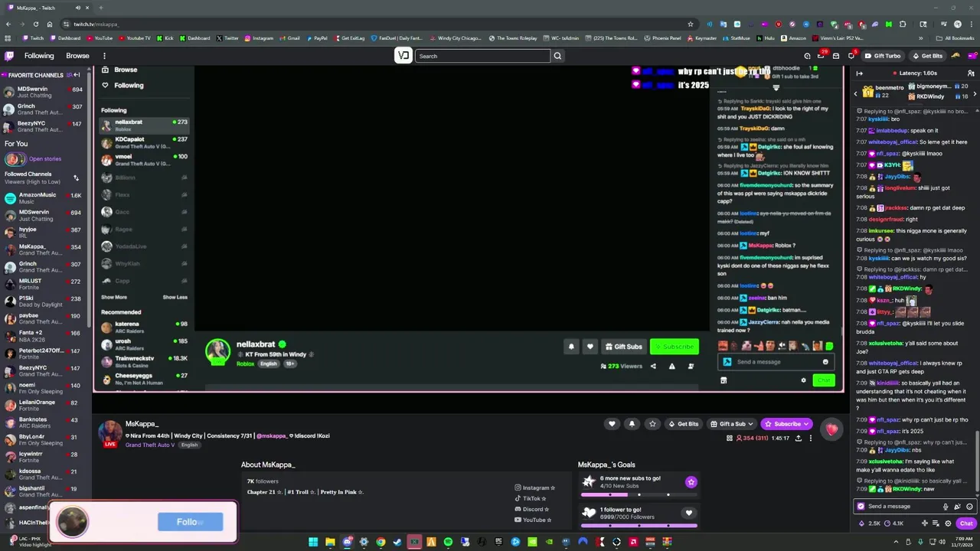Click the Get Bits button under the stream

pyautogui.click(x=684, y=424)
